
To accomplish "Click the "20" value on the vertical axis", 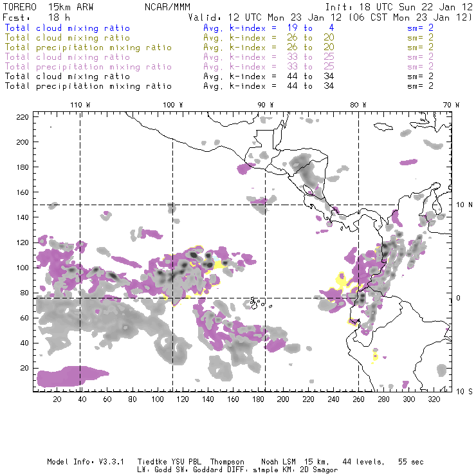I will click(x=24, y=368).
